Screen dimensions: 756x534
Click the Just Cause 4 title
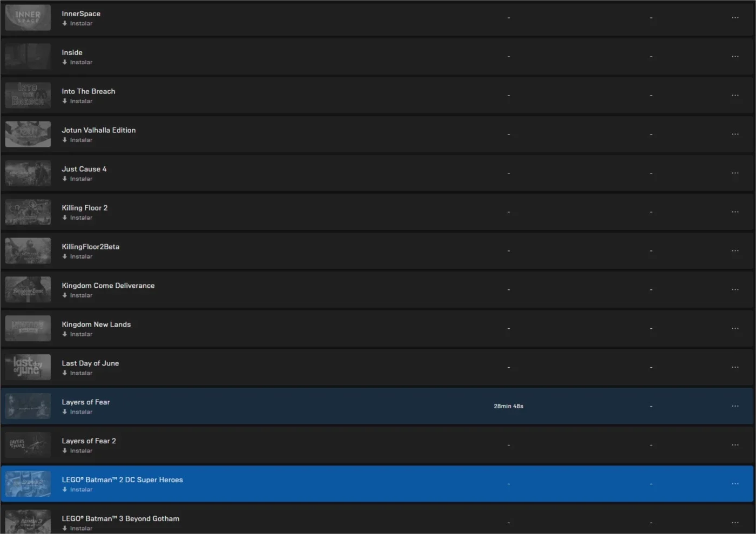[84, 169]
